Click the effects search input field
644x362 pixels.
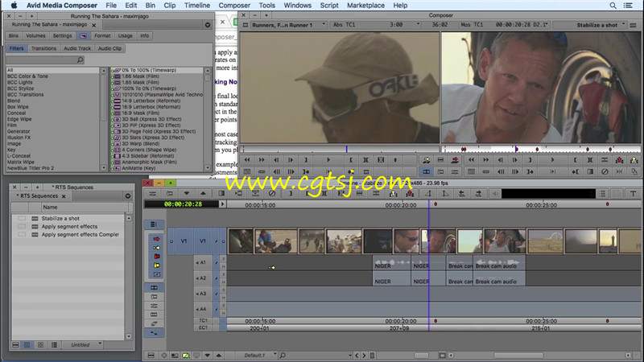tap(45, 60)
